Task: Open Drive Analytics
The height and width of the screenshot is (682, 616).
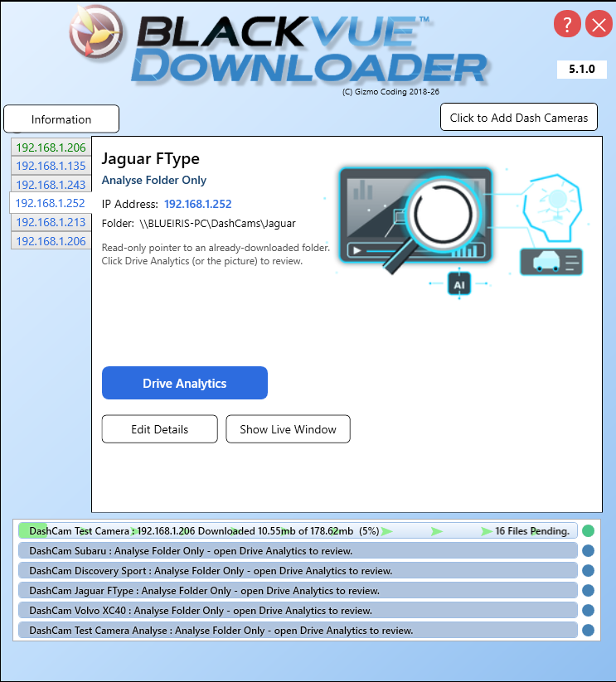Action: click(x=185, y=383)
